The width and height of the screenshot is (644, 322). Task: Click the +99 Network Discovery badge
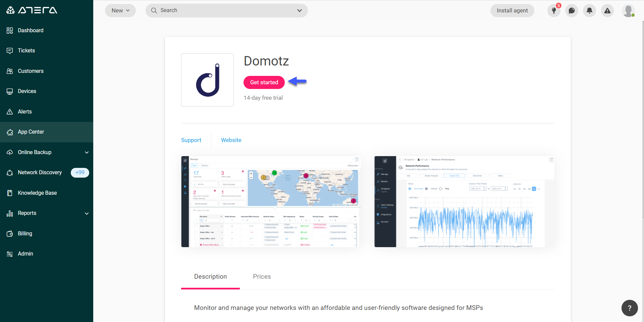pos(80,173)
